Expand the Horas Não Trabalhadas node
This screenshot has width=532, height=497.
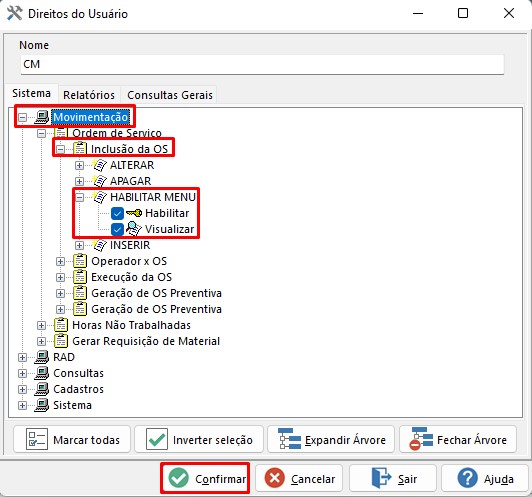41,325
